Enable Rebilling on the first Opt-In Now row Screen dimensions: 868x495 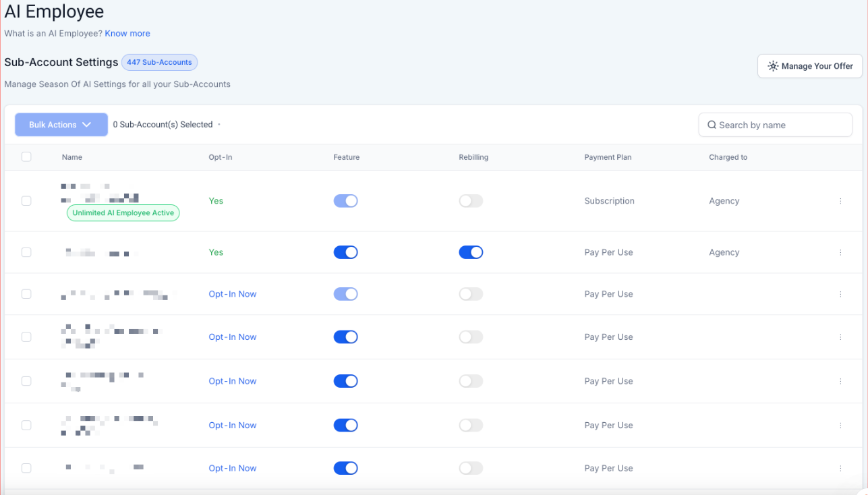(x=471, y=294)
